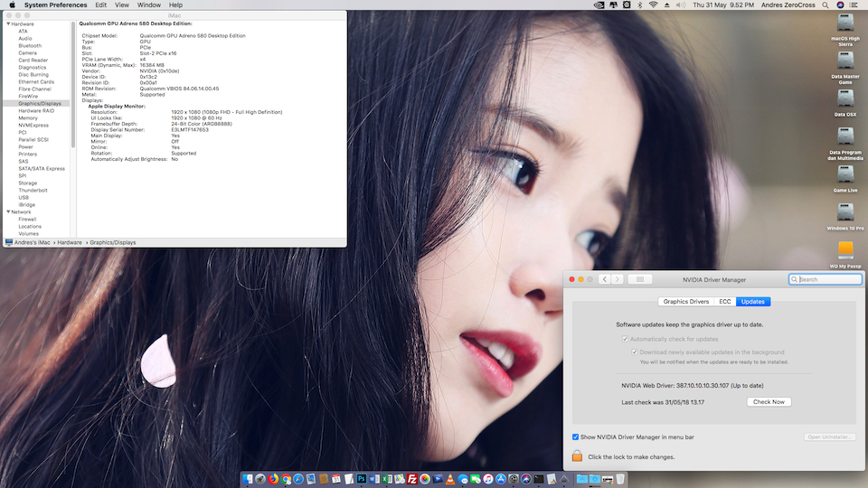Open FileZilla from the Dock
Viewport: 868px width, 488px height.
[x=411, y=478]
